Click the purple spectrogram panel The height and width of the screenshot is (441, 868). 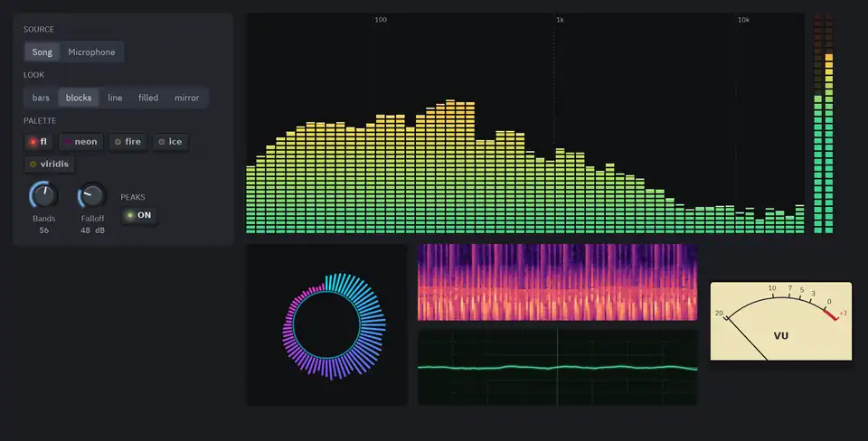pyautogui.click(x=558, y=282)
